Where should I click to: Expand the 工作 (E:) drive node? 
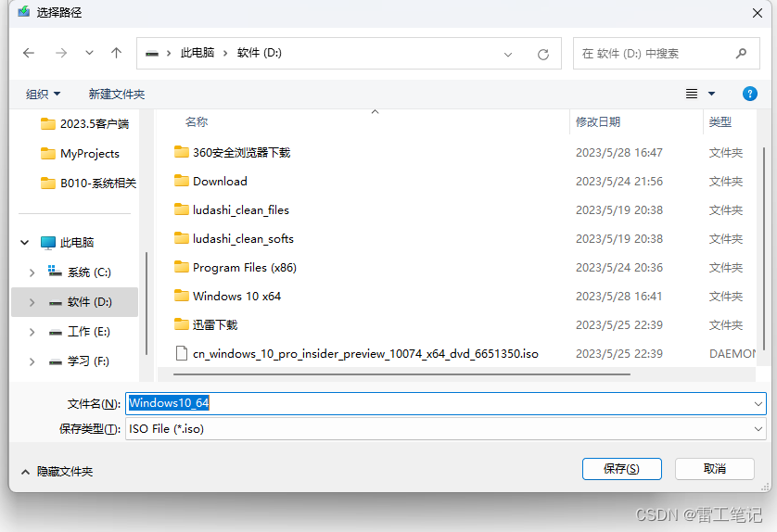tap(32, 332)
